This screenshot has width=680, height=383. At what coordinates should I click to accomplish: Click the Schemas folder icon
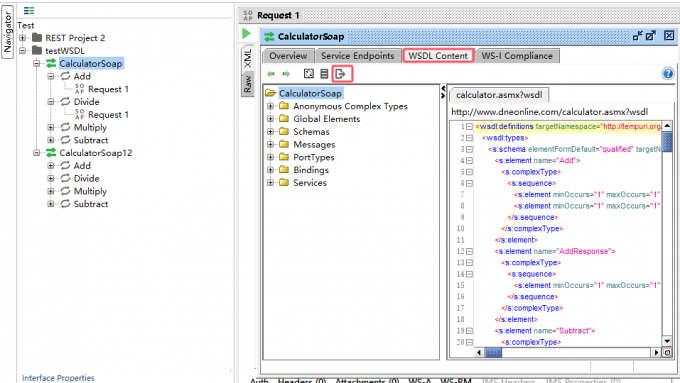[284, 131]
